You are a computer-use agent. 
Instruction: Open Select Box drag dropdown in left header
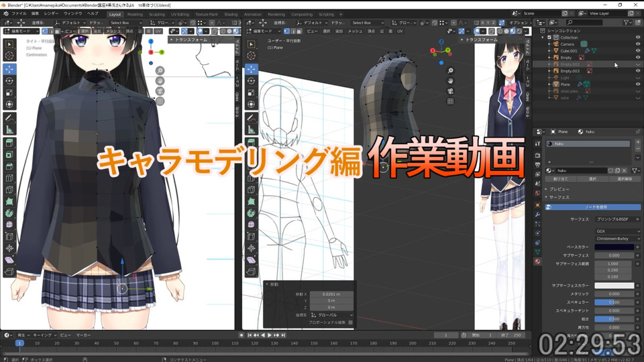click(125, 23)
